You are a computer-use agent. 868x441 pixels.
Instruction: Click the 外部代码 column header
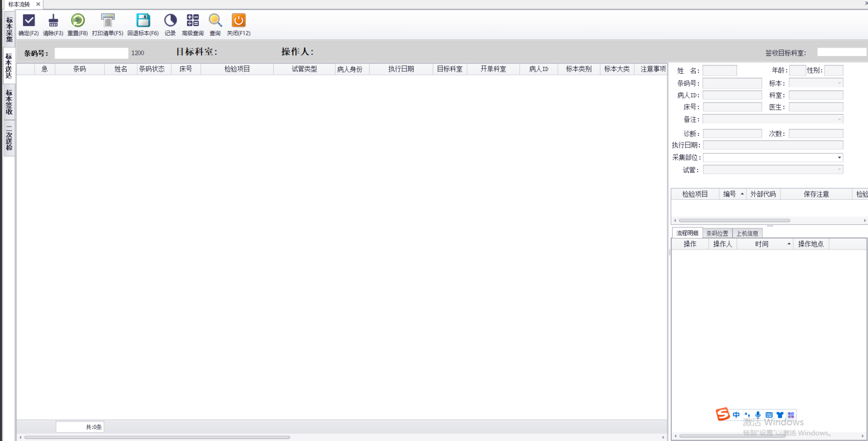(763, 194)
